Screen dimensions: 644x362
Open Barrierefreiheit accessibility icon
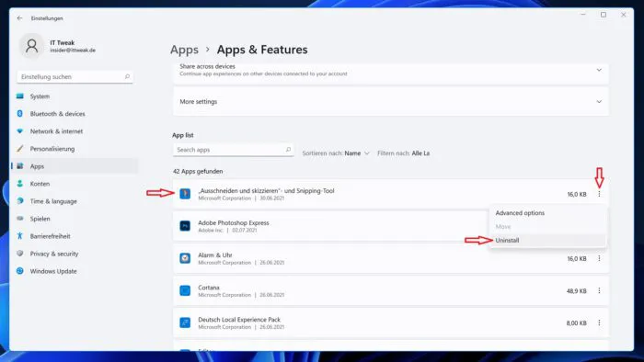point(19,236)
